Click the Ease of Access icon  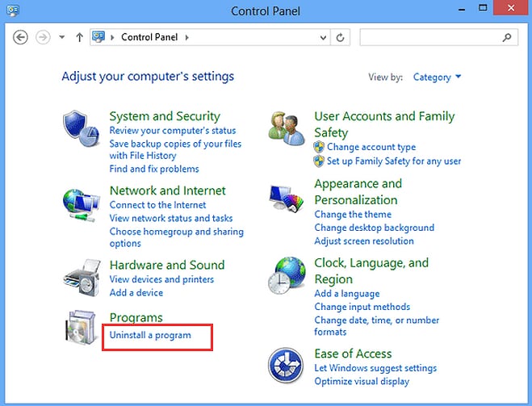(286, 366)
